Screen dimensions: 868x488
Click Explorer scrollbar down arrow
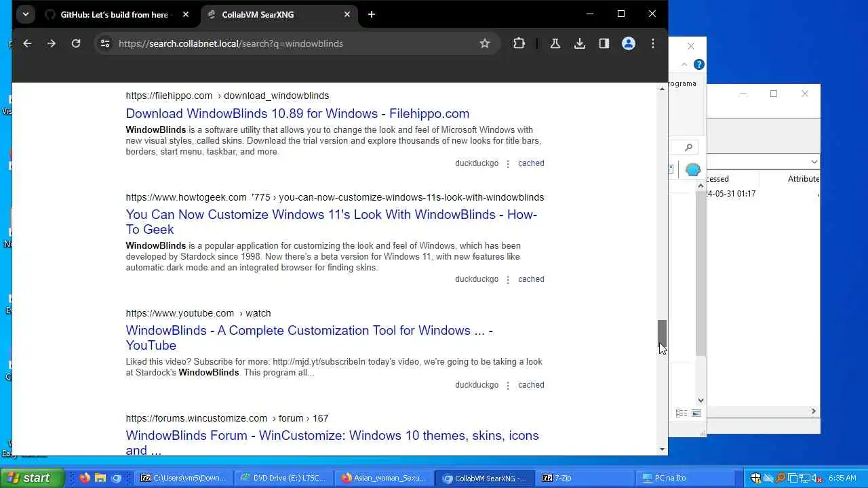pos(701,401)
